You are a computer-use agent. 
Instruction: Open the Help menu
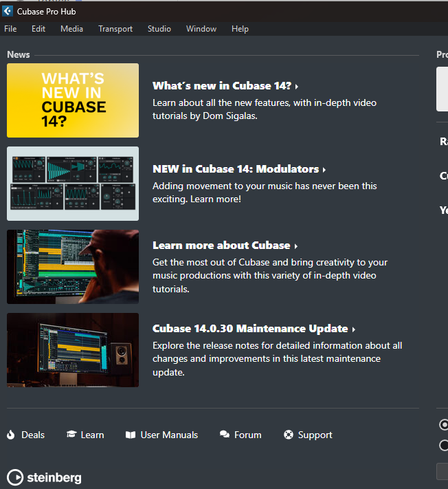pos(240,29)
